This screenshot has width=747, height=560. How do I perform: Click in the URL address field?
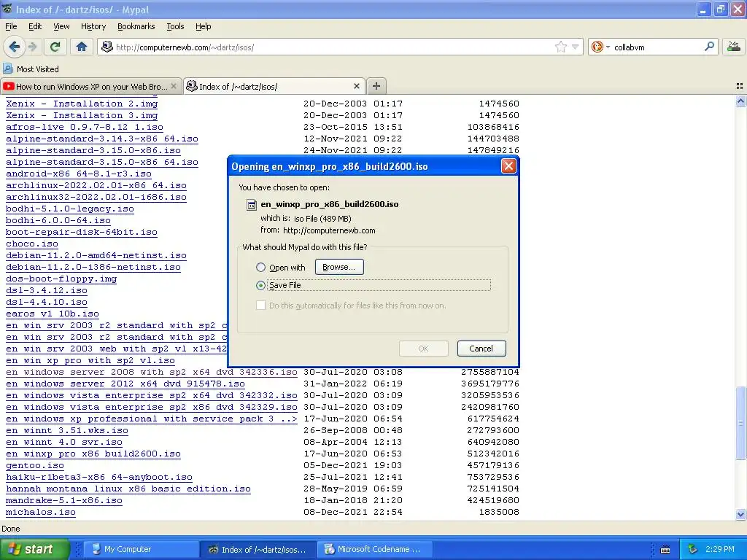click(x=333, y=47)
